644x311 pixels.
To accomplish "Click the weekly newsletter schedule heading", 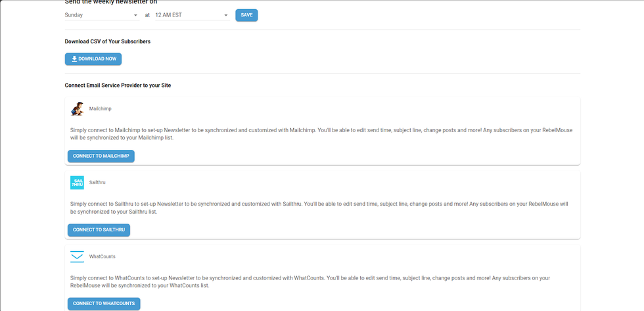I will (x=111, y=3).
